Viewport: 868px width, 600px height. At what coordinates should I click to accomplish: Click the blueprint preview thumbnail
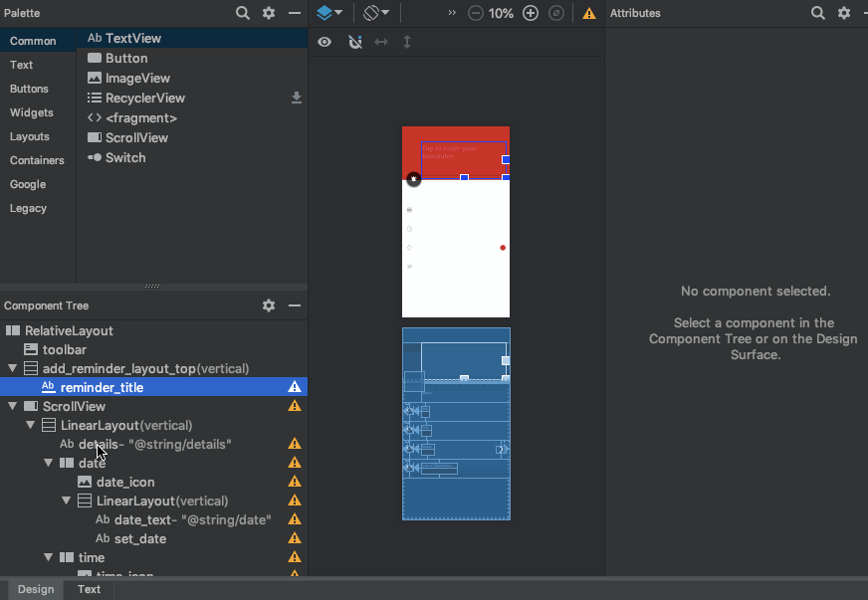[x=456, y=424]
